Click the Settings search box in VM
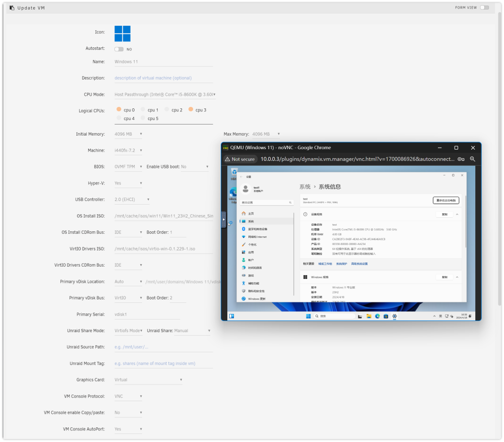 pyautogui.click(x=267, y=203)
